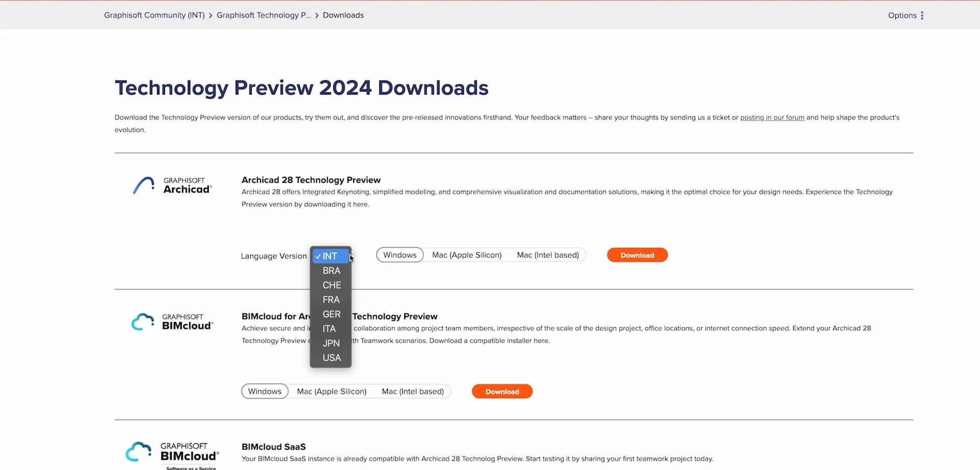
Task: Select Windows platform for Archicad 28
Action: pyautogui.click(x=400, y=255)
